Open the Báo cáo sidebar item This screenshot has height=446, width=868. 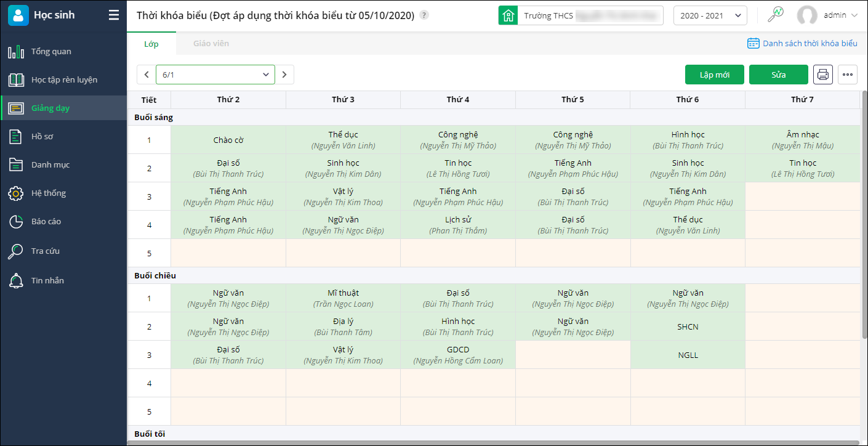[63, 222]
